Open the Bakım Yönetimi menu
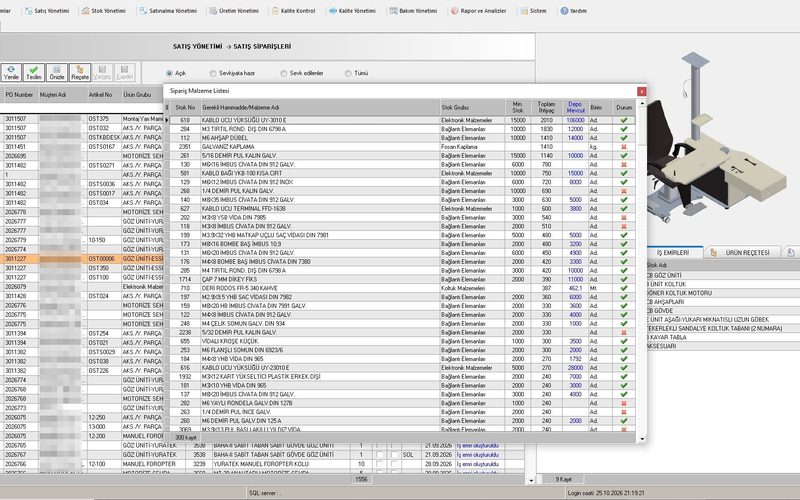Viewport: 800px width, 500px height. pyautogui.click(x=413, y=11)
